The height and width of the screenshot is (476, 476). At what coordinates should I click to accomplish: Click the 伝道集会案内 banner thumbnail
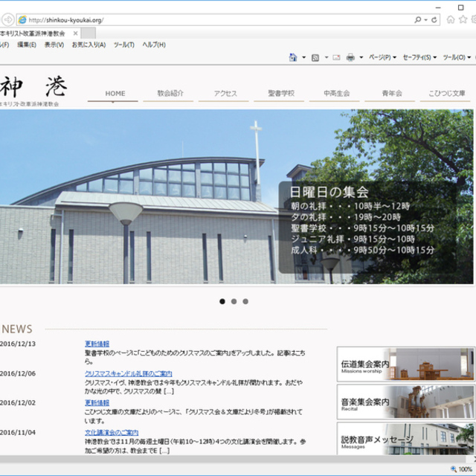pyautogui.click(x=405, y=364)
